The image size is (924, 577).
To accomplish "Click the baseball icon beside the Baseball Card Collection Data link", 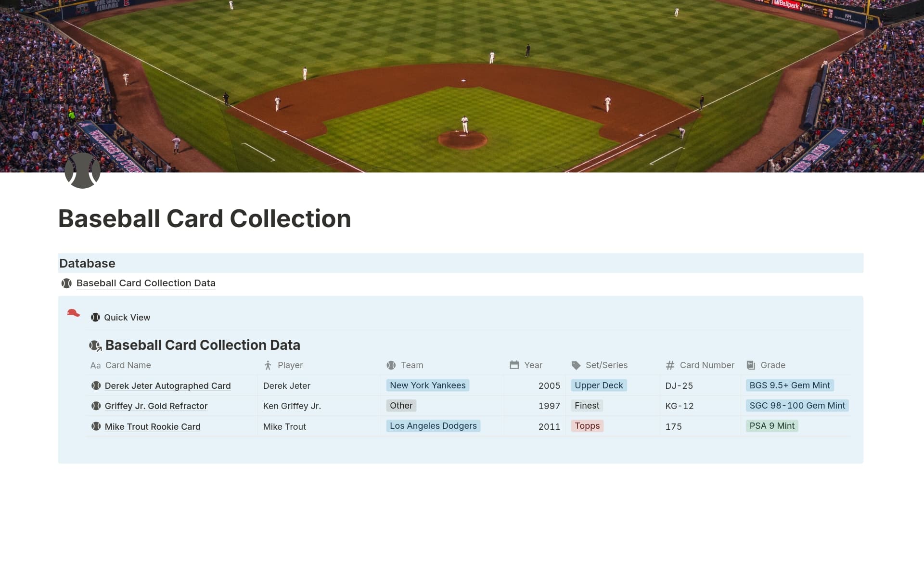I will tap(66, 283).
